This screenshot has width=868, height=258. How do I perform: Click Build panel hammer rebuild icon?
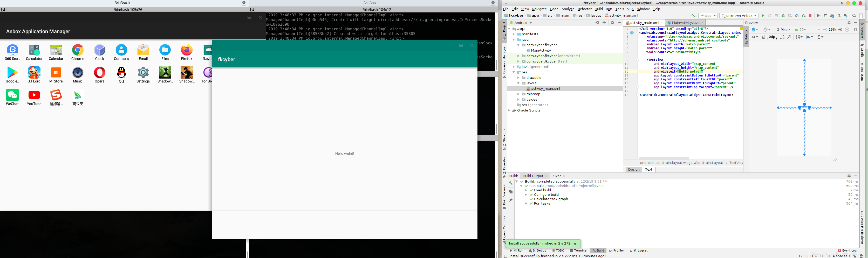[x=510, y=183]
